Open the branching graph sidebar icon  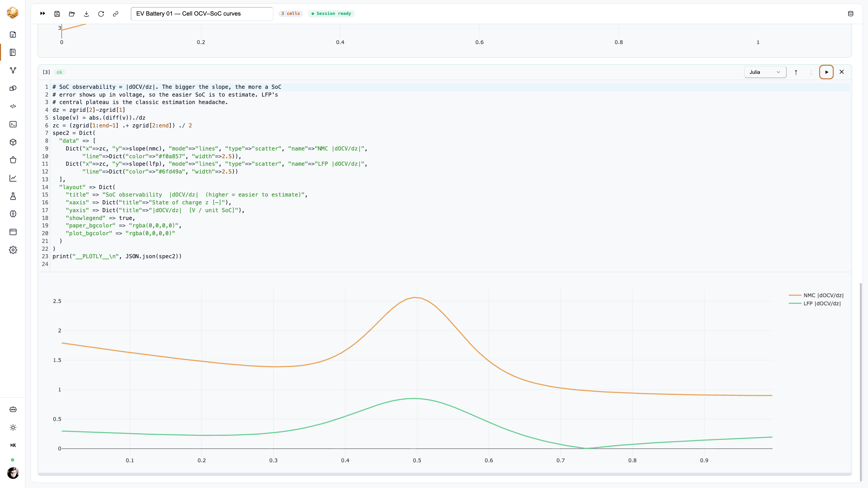point(13,70)
